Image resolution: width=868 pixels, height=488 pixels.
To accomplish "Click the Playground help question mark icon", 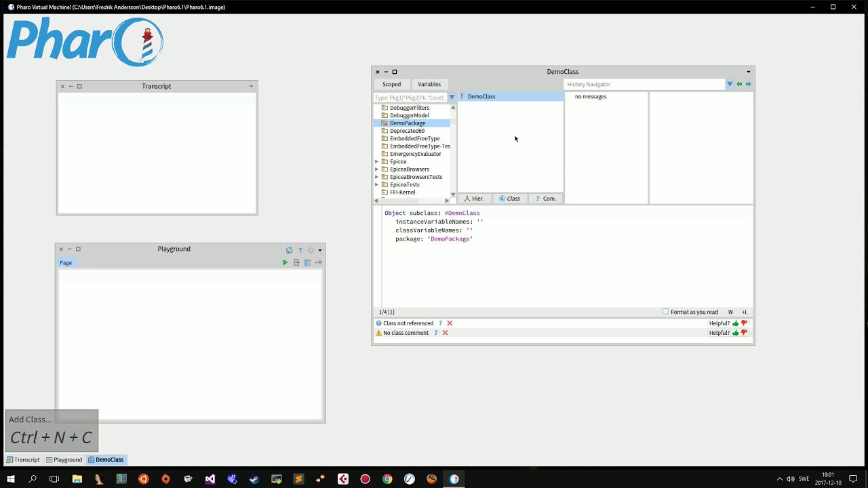I will [x=300, y=250].
